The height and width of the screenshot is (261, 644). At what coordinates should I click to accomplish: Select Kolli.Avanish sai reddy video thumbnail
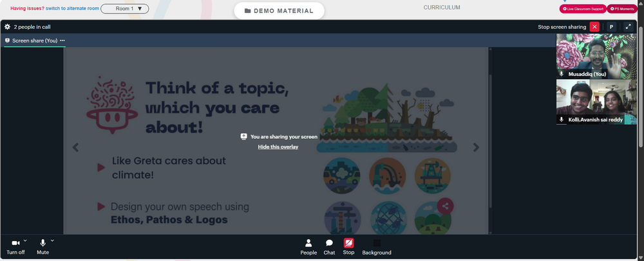point(596,102)
